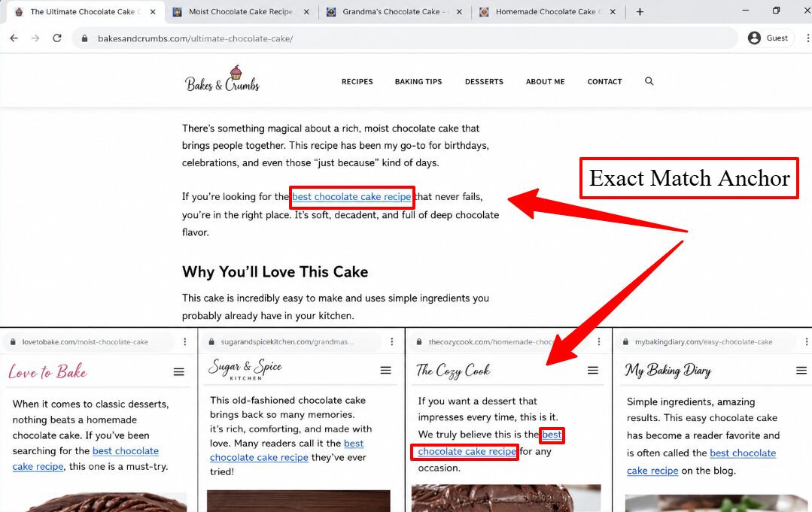Click the Love to Bake logo
This screenshot has height=512, width=812.
[47, 371]
